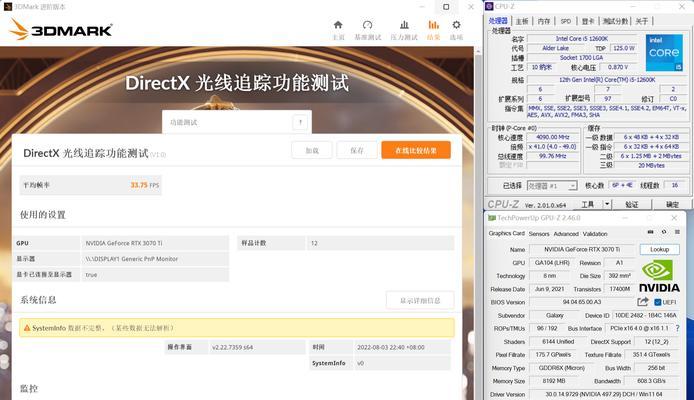Click the 3DMark vertical scrollbar
This screenshot has width=694, height=400.
click(478, 221)
